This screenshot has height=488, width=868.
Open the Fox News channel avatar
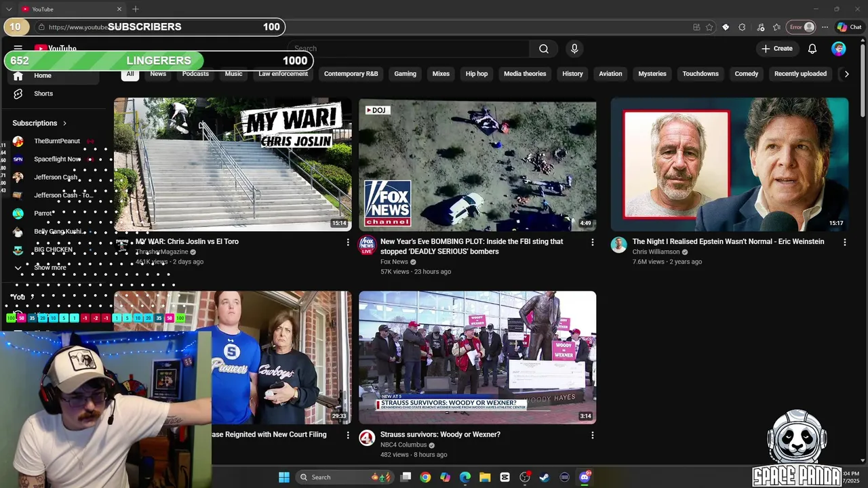click(367, 245)
